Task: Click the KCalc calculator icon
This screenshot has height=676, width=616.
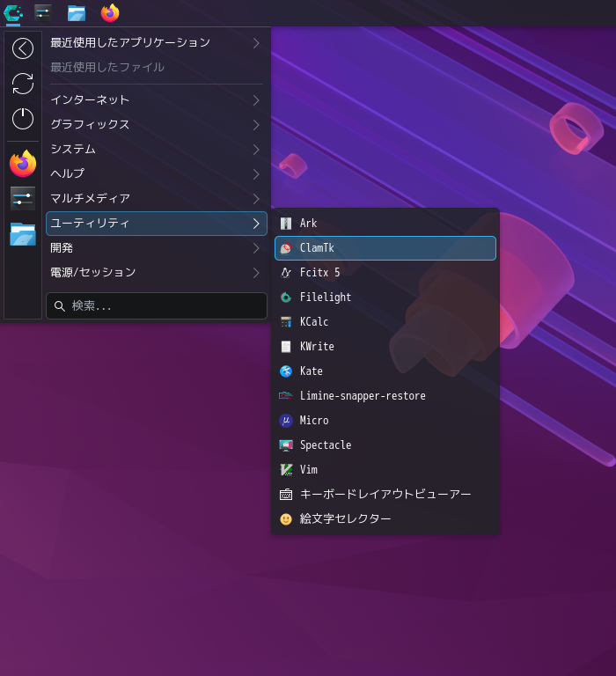Action: coord(286,321)
